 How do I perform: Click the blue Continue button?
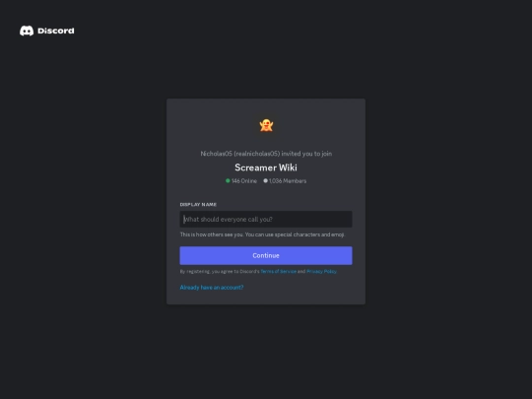coord(266,255)
